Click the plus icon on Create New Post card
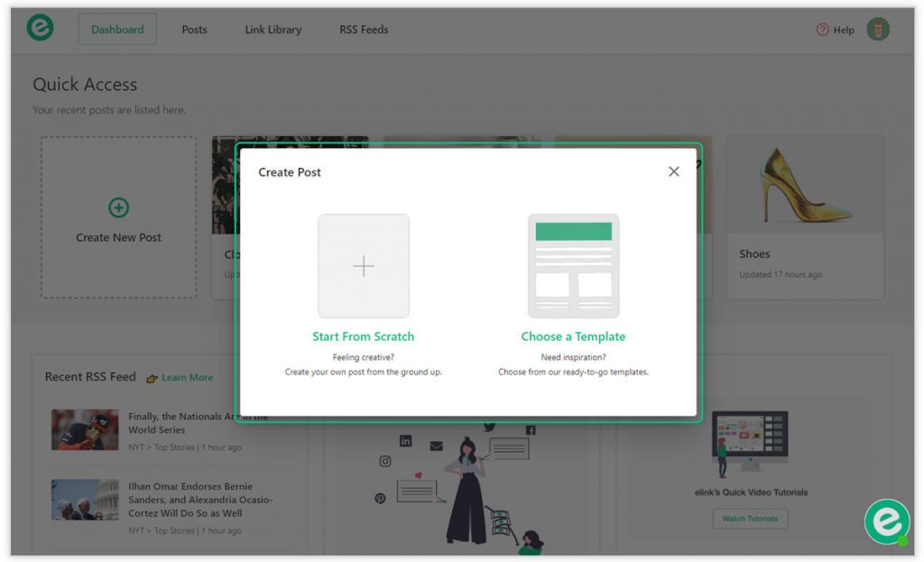 118,207
